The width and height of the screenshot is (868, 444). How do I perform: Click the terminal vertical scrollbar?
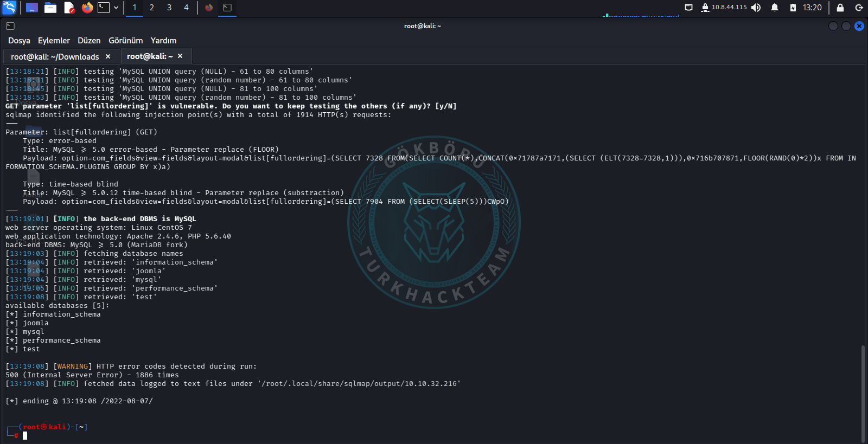tap(863, 393)
